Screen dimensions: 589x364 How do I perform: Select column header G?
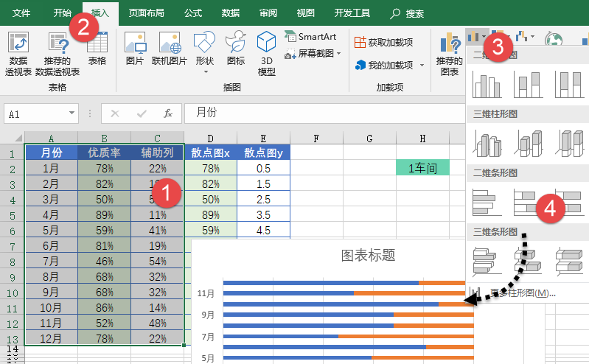[x=369, y=138]
